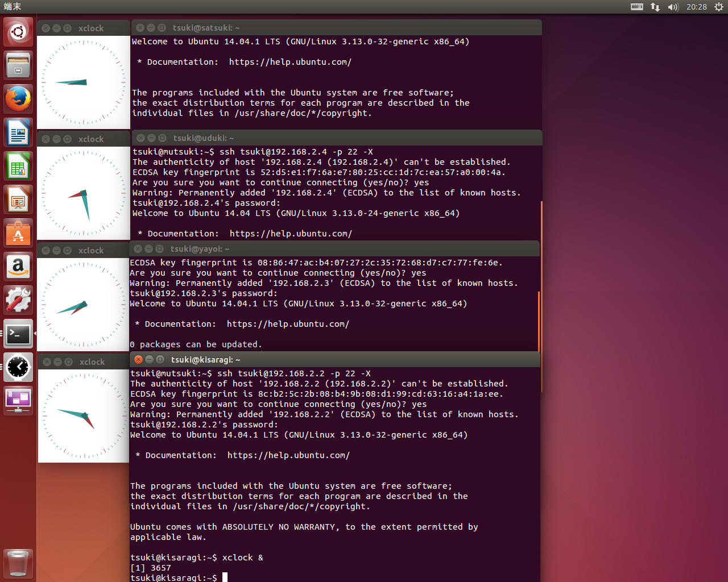
Task: Launch Firefox web browser from the launcher
Action: [18, 98]
